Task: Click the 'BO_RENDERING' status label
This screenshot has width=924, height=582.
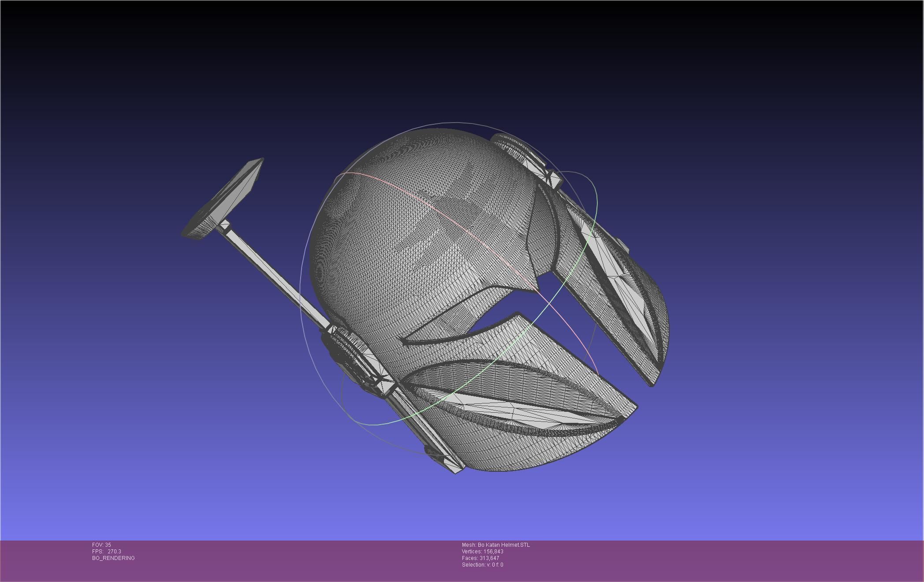Action: point(113,558)
